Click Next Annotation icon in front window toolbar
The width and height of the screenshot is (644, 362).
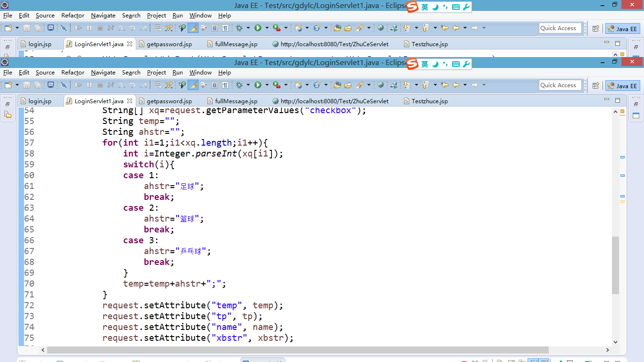[406, 85]
